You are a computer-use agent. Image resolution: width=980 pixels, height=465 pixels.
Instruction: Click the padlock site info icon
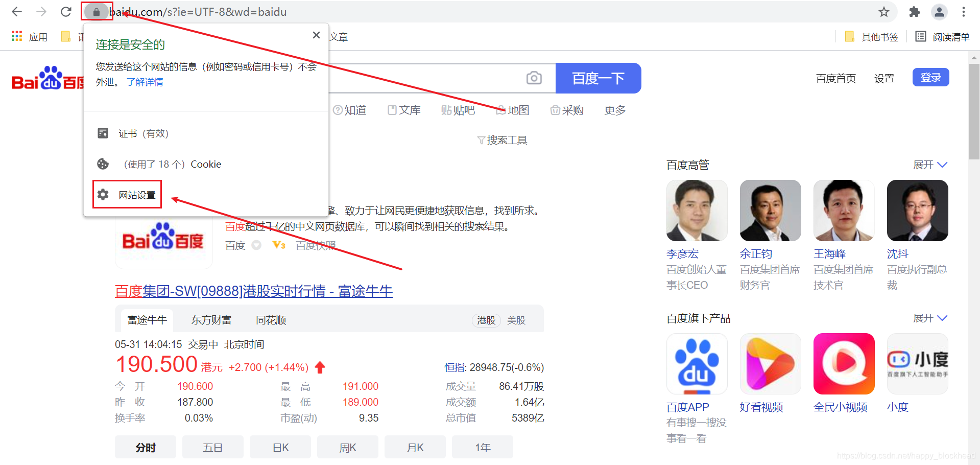(x=96, y=12)
